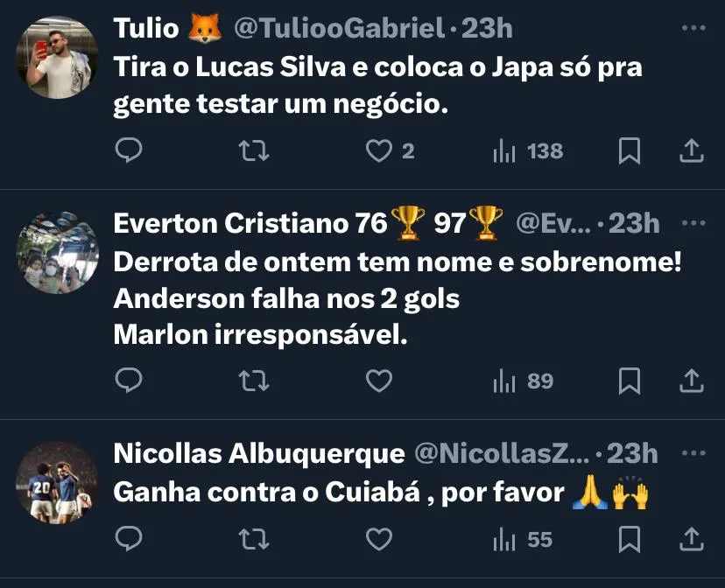Bookmark Tulio's tweet

click(x=630, y=150)
